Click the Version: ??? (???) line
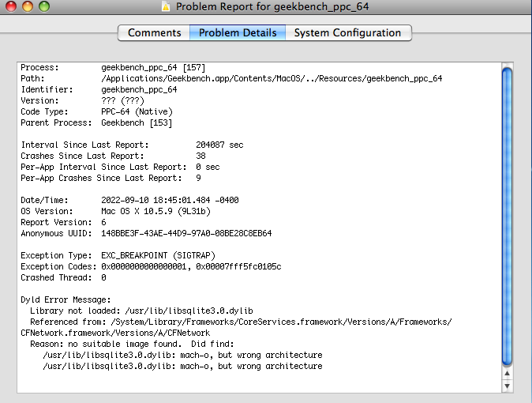This screenshot has width=532, height=403. [82, 101]
